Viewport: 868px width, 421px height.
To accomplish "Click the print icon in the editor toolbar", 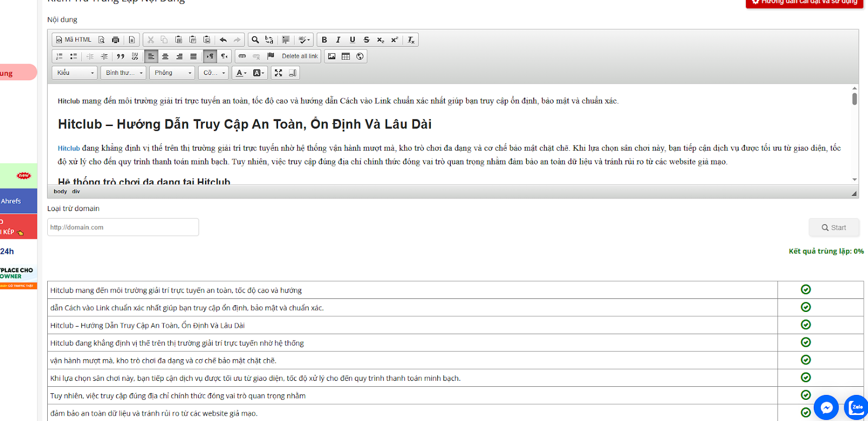I will 116,40.
